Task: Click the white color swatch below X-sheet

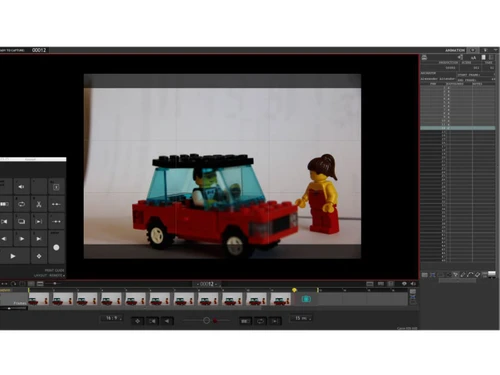Action: tap(492, 274)
